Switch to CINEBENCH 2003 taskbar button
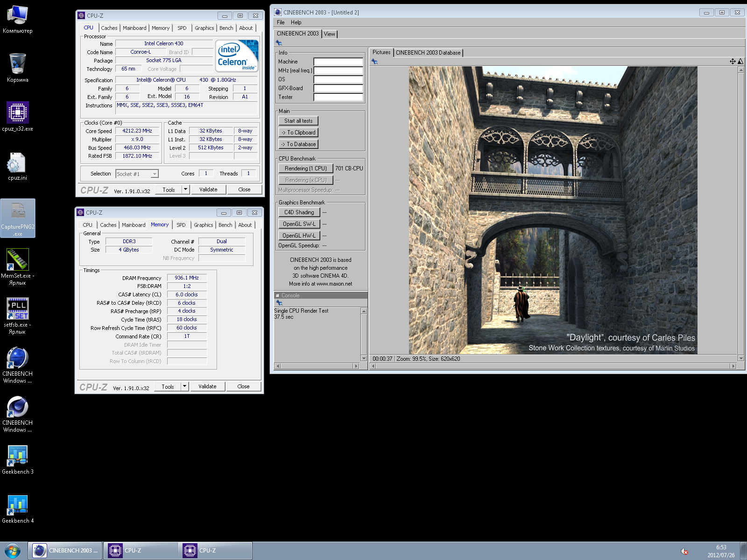The image size is (747, 560). tap(65, 551)
